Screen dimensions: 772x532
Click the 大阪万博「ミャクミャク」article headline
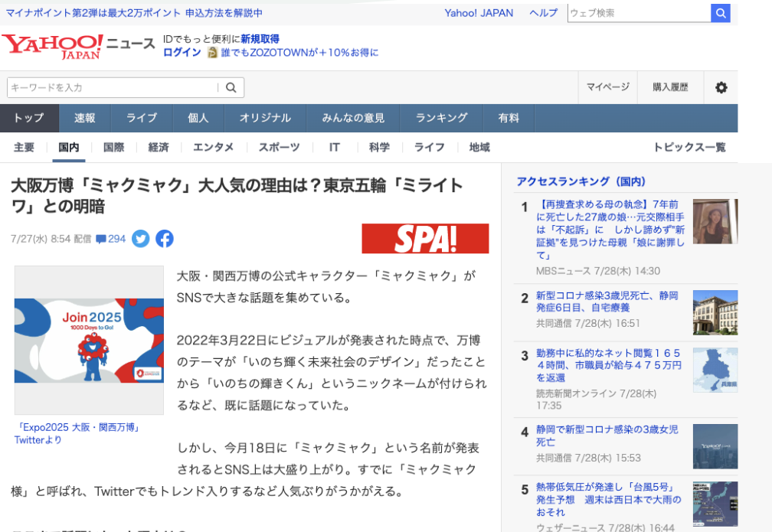point(237,196)
